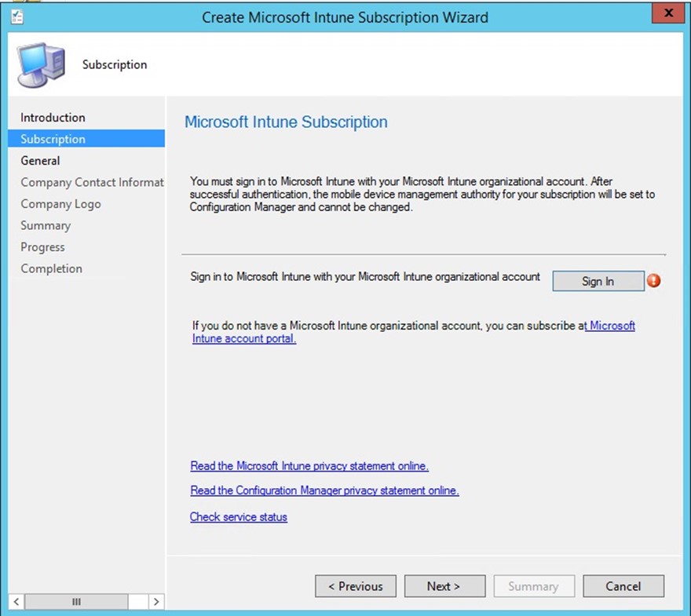Click the wizard icon in title bar
Viewport: 691px width, 616px height.
pos(16,16)
